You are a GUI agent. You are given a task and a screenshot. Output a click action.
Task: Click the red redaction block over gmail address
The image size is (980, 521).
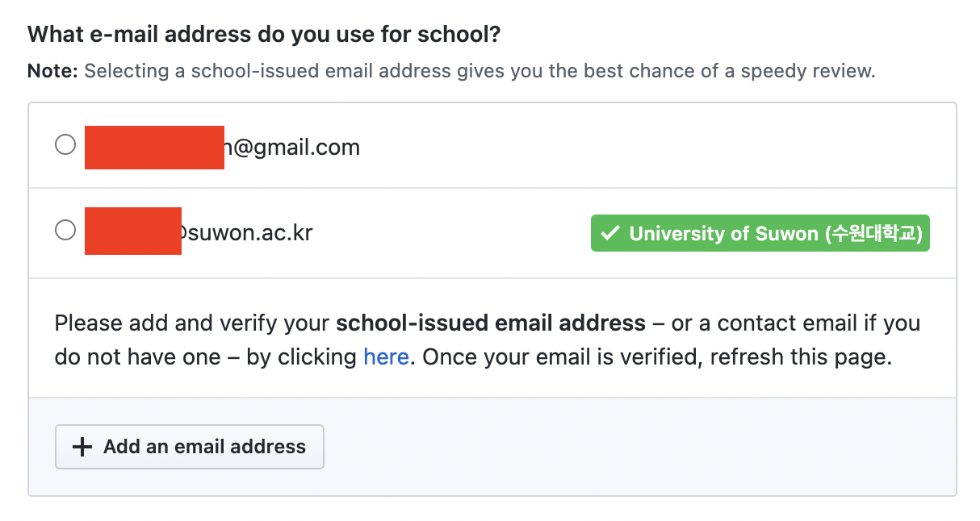coord(154,148)
